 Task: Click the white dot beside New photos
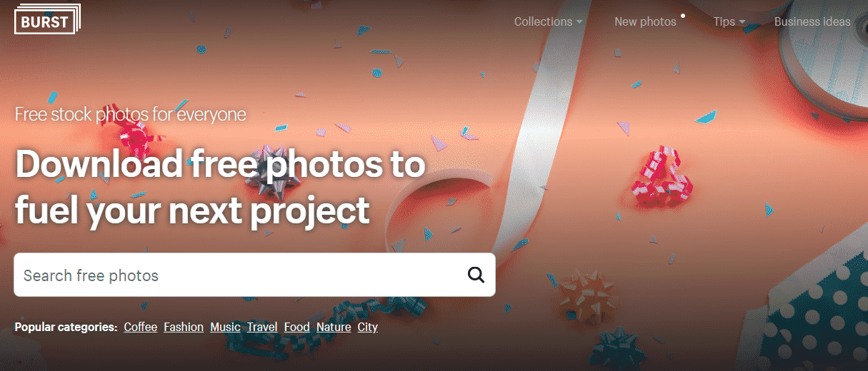click(684, 15)
